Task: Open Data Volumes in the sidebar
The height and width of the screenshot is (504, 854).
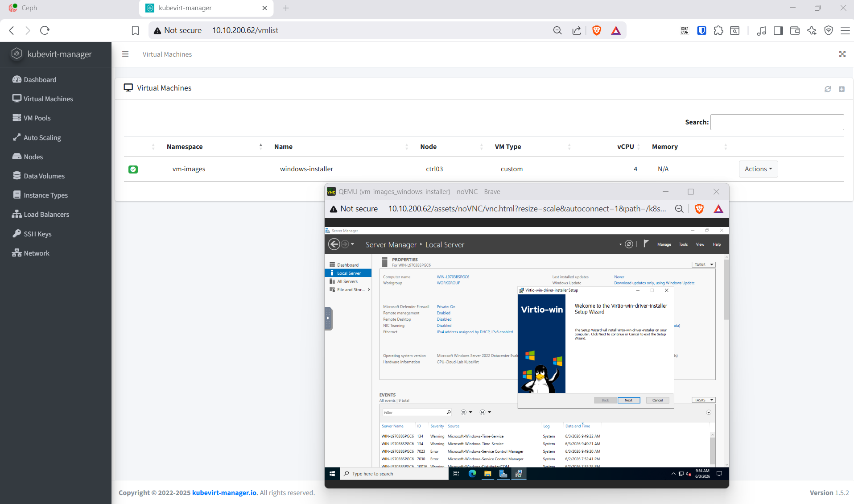Action: tap(39, 176)
